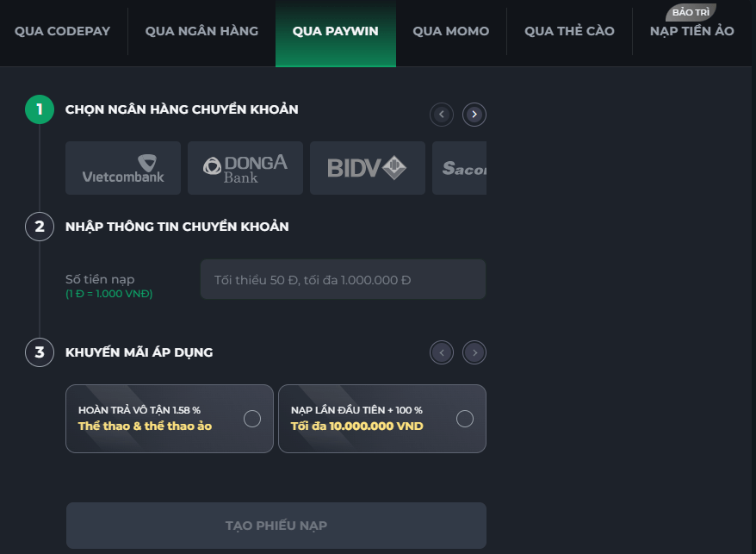Viewport: 756px width, 554px height.
Task: Pick the BIDV bank logo
Action: (x=368, y=168)
